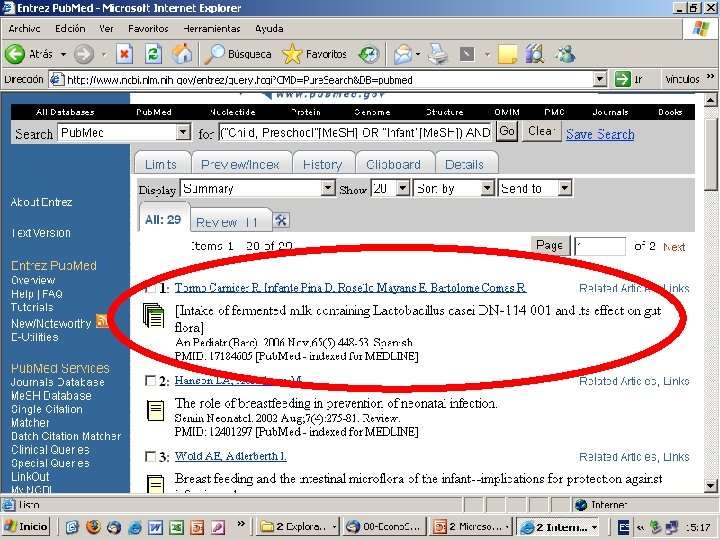Viewport: 720px width, 540px height.
Task: Open abstract icon for result 1
Action: coord(153,315)
